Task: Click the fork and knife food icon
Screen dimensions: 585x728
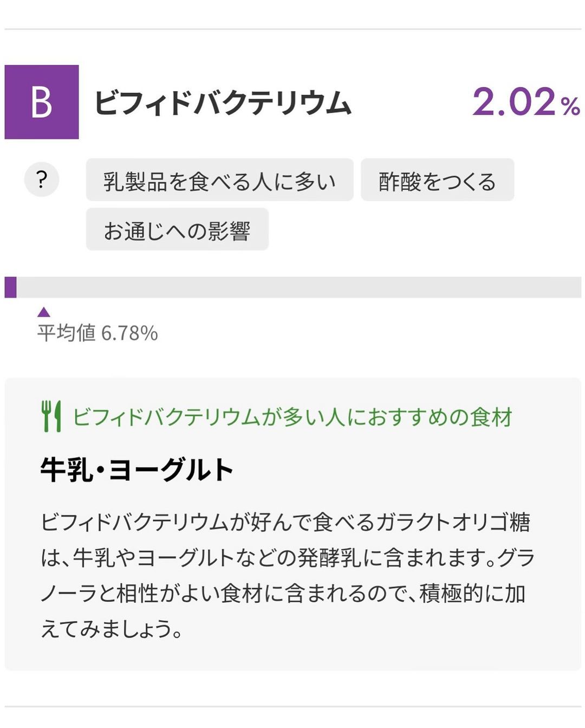Action: point(51,416)
